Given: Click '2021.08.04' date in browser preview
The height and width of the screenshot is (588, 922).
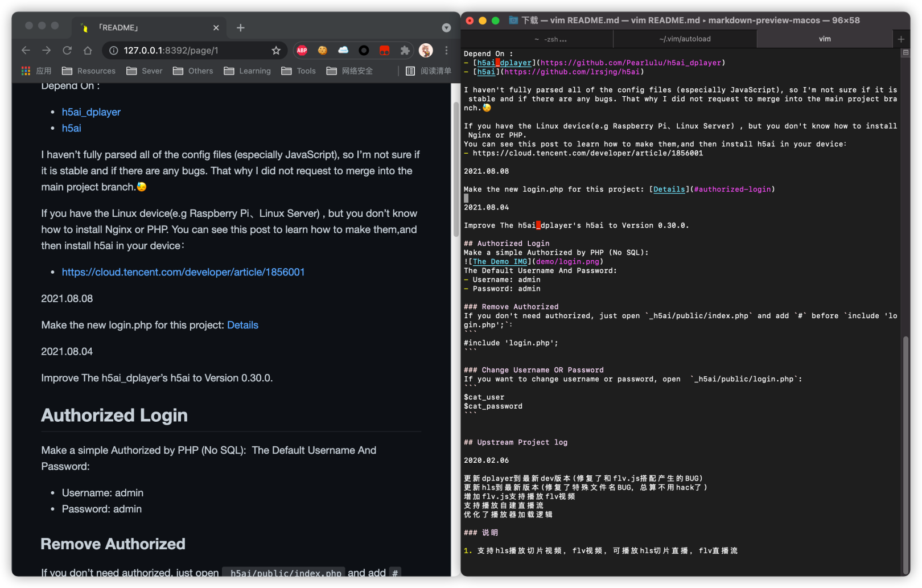Looking at the screenshot, I should coord(67,351).
